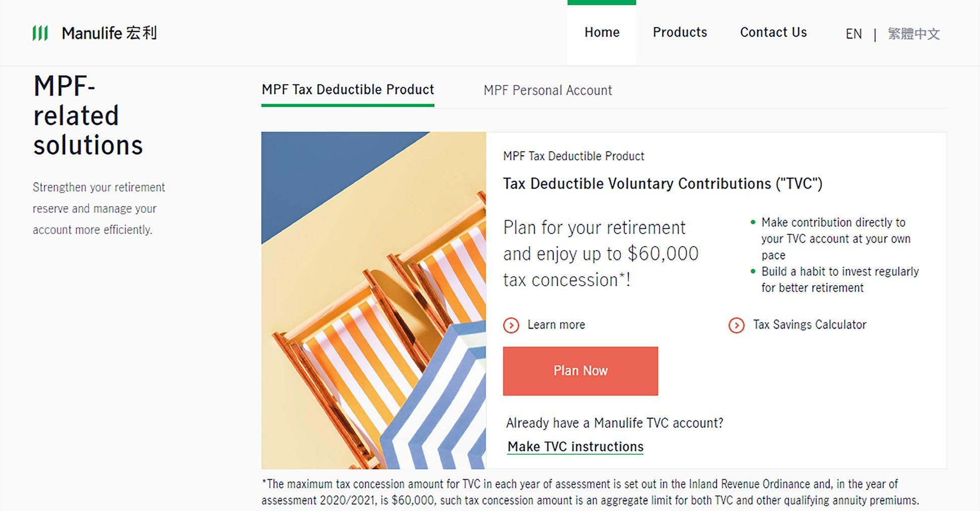
Task: Go to Contact Us page
Action: [773, 32]
